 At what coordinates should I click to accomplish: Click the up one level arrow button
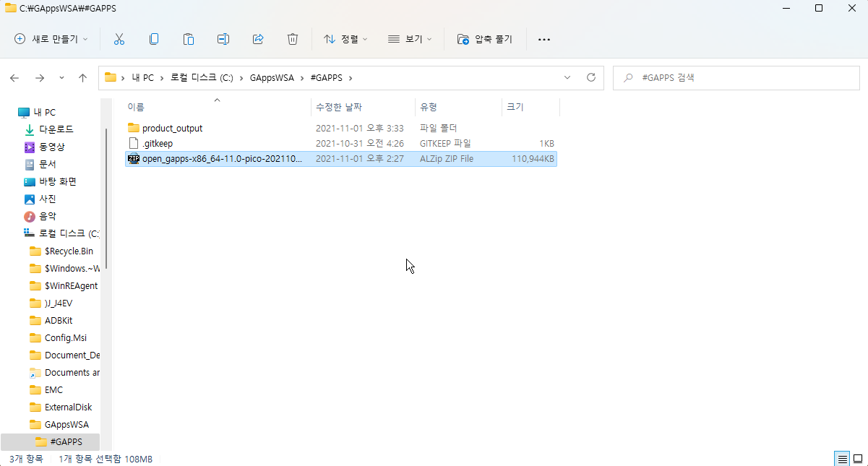[82, 77]
